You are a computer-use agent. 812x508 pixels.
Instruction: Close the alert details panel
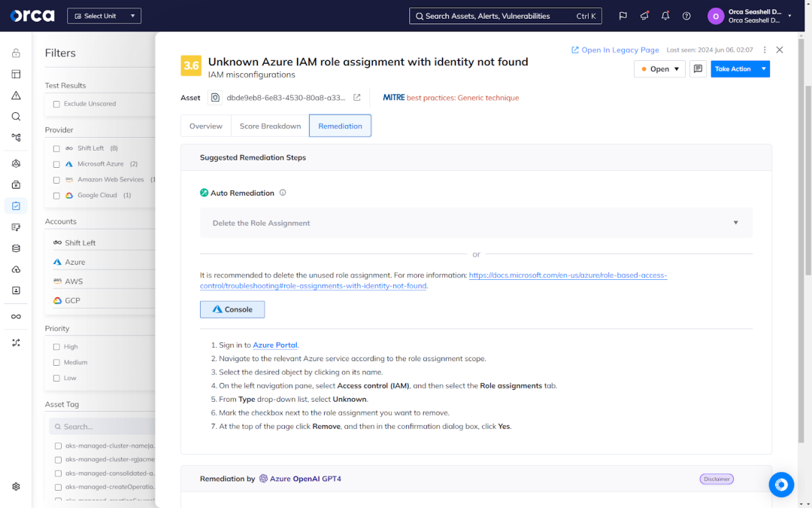pyautogui.click(x=780, y=50)
